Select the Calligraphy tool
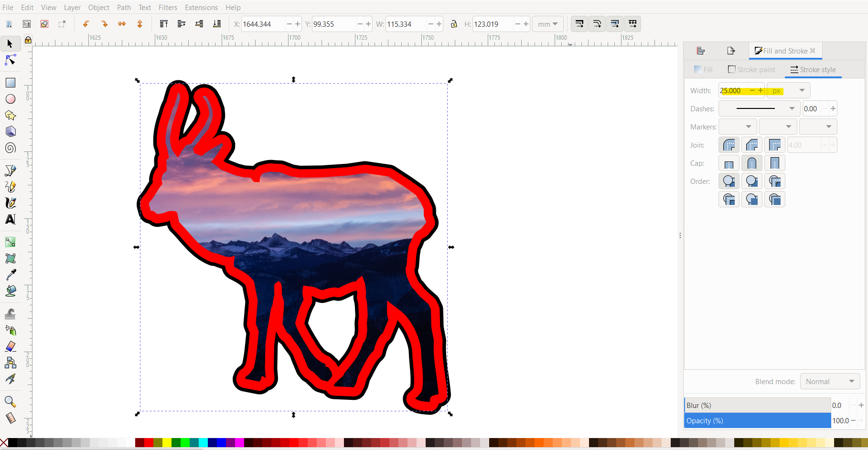Screen dimensions: 868x450 (x=10, y=203)
